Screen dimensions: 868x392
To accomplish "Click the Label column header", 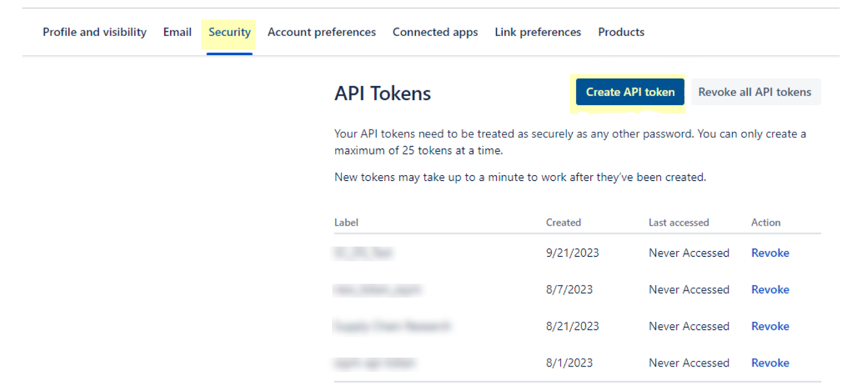I will click(346, 223).
